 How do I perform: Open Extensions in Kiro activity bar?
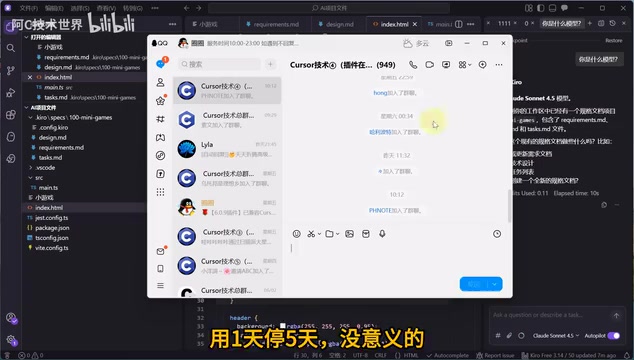(x=11, y=114)
